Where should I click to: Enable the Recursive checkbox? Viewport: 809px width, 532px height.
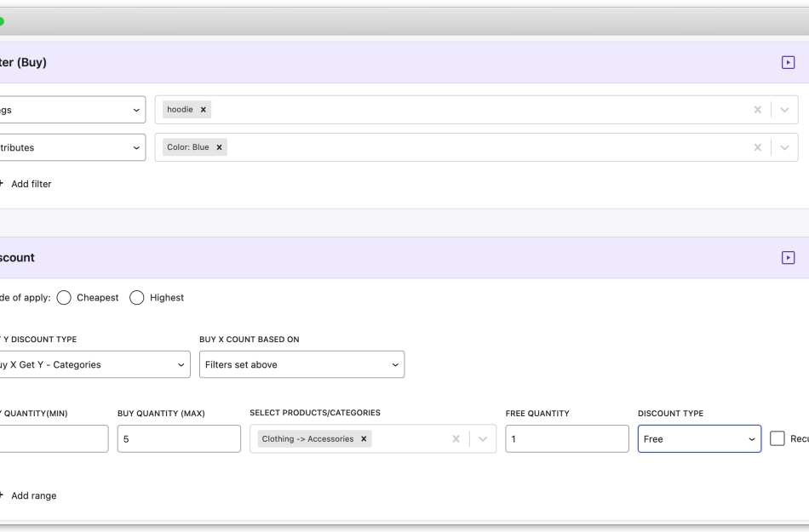click(x=777, y=438)
